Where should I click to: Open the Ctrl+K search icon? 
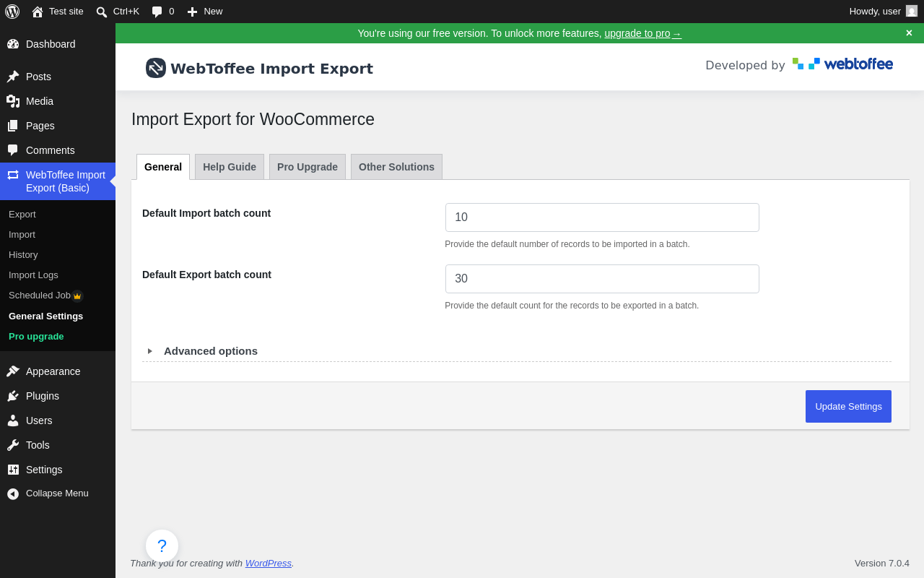click(x=102, y=12)
